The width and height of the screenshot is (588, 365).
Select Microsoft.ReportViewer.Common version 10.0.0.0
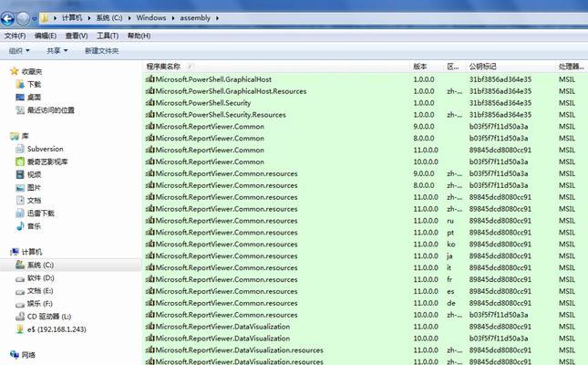point(365,162)
